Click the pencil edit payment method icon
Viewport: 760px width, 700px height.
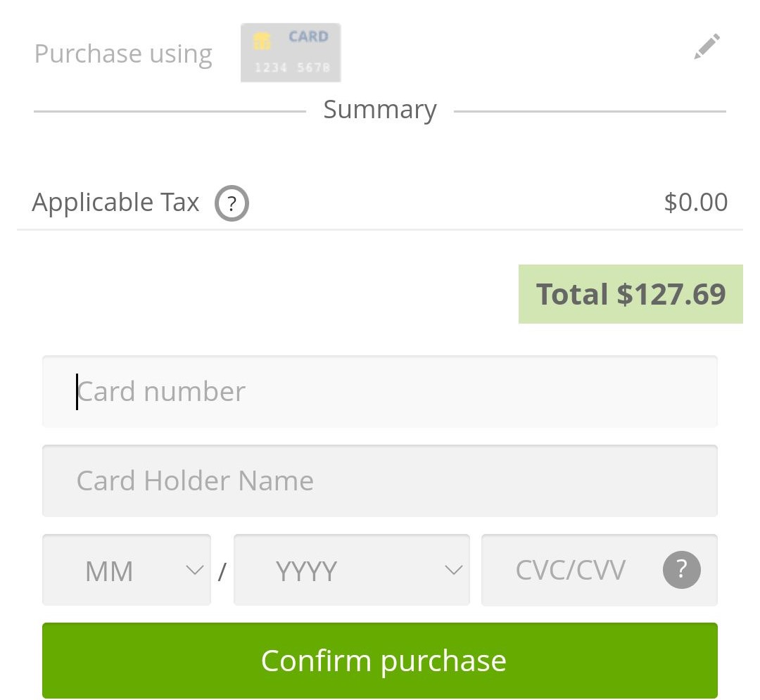[707, 46]
